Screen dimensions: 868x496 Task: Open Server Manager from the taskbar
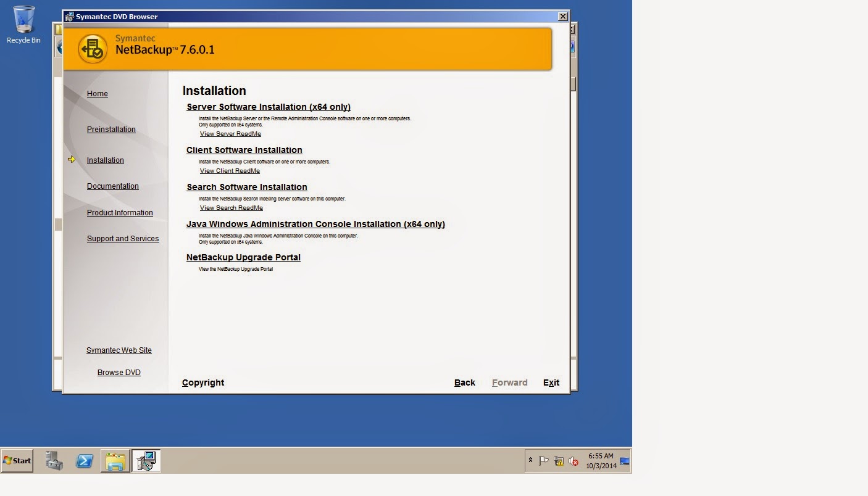[x=53, y=461]
